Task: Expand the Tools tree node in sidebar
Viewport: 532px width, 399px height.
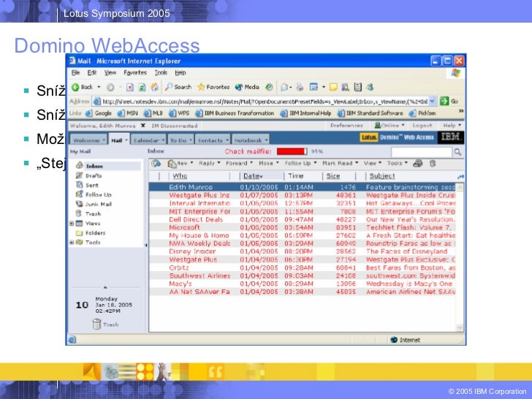Action: (72, 243)
